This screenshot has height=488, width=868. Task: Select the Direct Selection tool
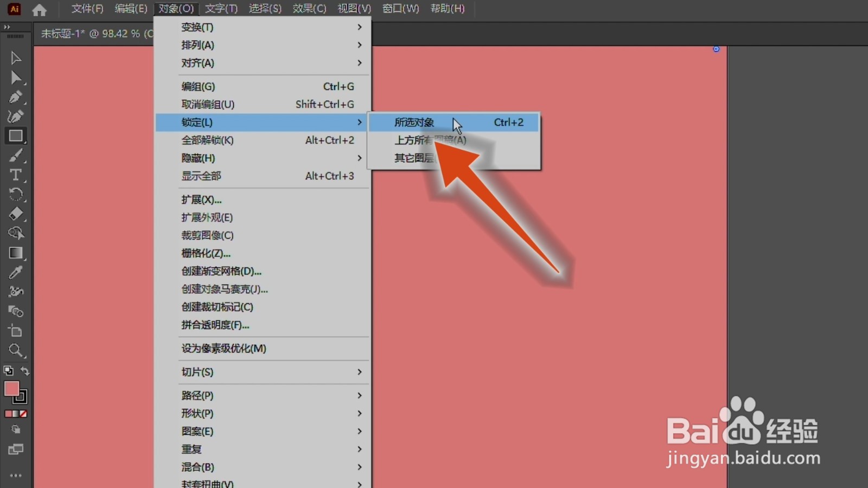(16, 78)
